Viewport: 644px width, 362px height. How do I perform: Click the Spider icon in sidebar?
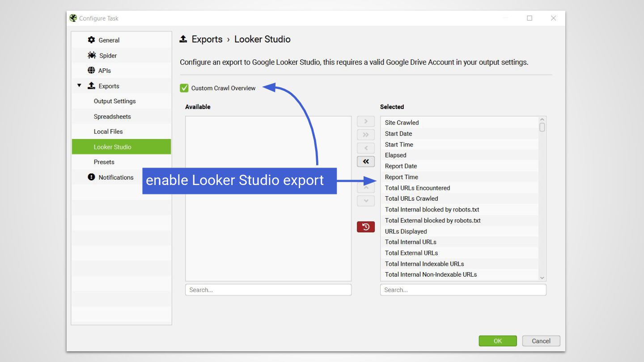[92, 55]
